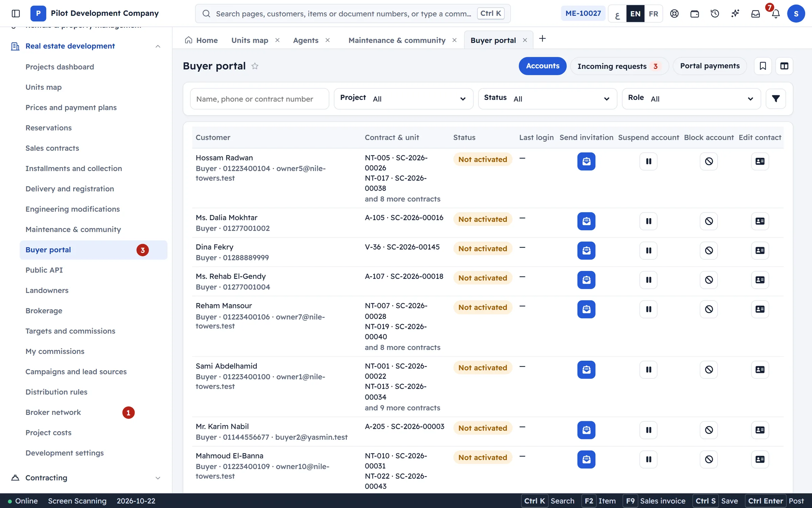812x508 pixels.
Task: Open the inbox tray icon
Action: click(755, 14)
